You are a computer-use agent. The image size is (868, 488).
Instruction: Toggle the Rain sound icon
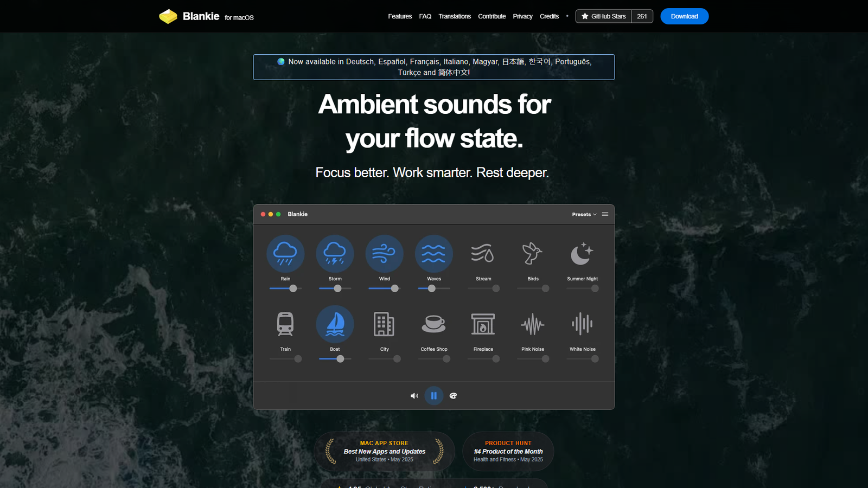point(285,254)
